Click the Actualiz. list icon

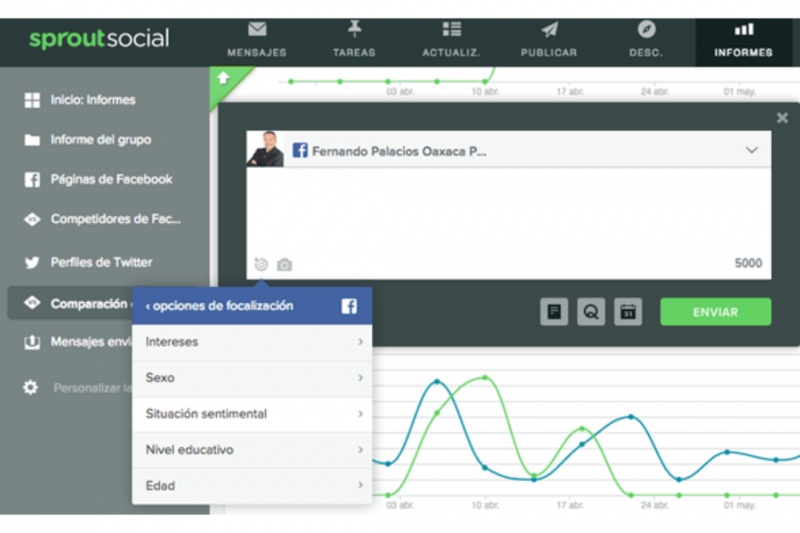tap(452, 29)
